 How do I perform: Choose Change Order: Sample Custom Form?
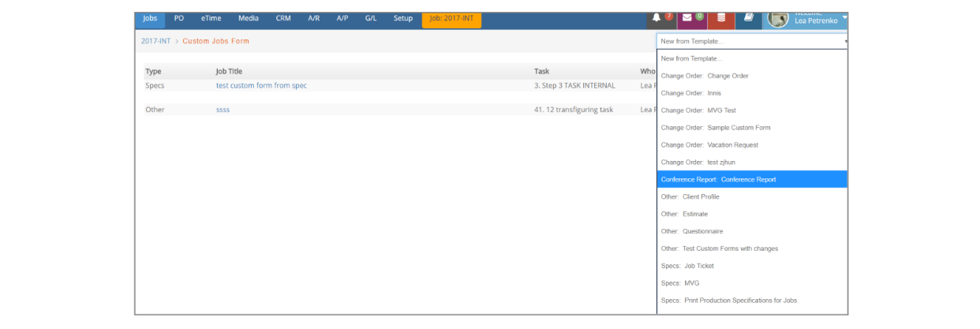[753, 128]
